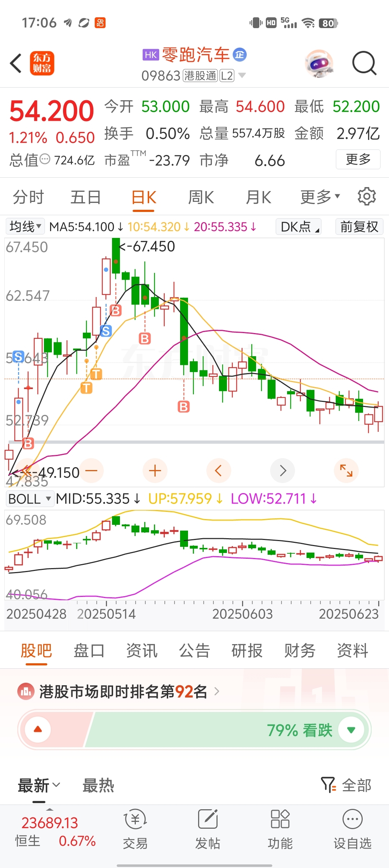Tap the 总值 info smiley icon
Viewport: 389px width, 868px height.
coord(45,159)
